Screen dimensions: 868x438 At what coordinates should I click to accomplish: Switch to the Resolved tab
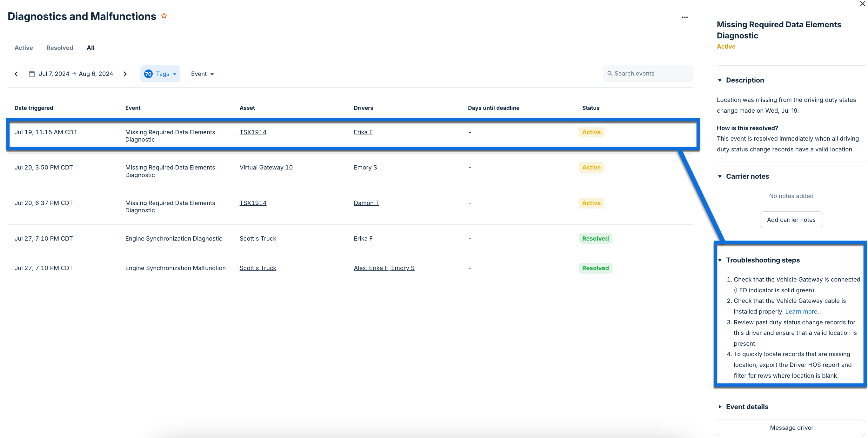[60, 48]
